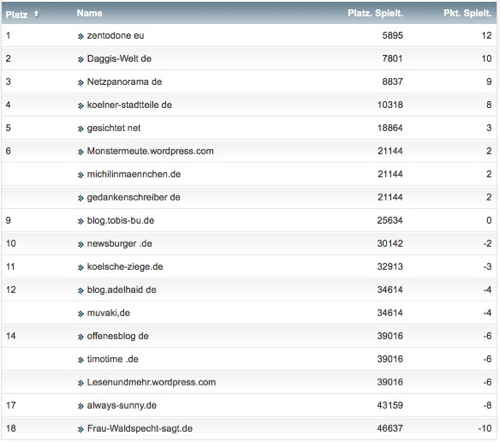Open the offenesblog de link
500x442 pixels.
pos(118,336)
